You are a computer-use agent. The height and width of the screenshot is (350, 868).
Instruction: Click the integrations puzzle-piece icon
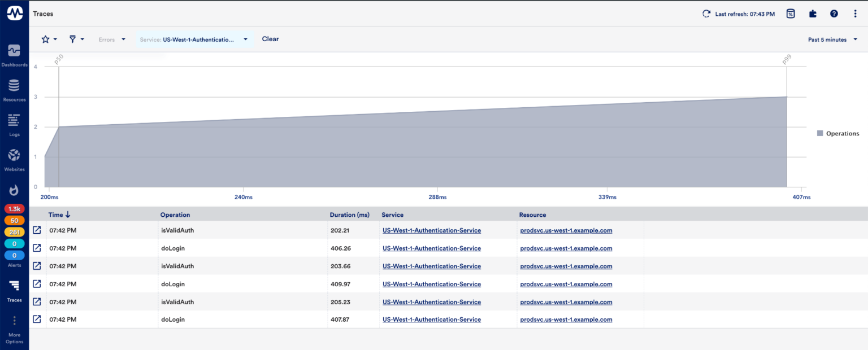point(812,13)
